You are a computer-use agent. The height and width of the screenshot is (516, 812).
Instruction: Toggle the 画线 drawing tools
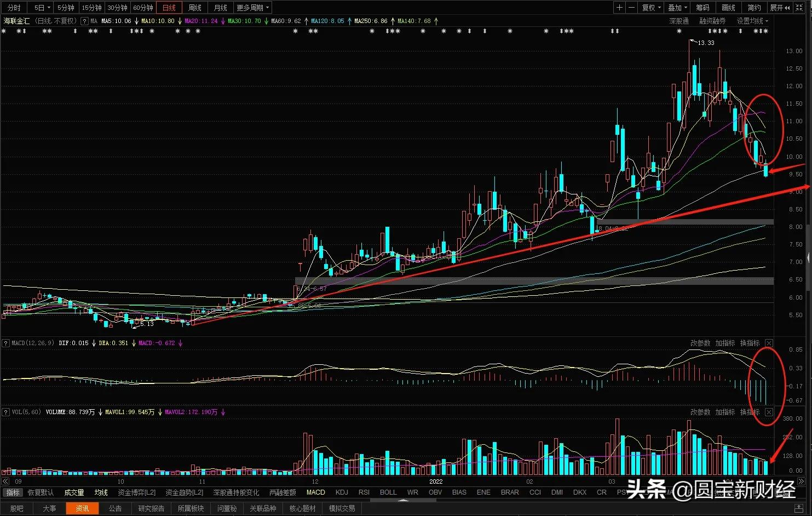(x=729, y=8)
